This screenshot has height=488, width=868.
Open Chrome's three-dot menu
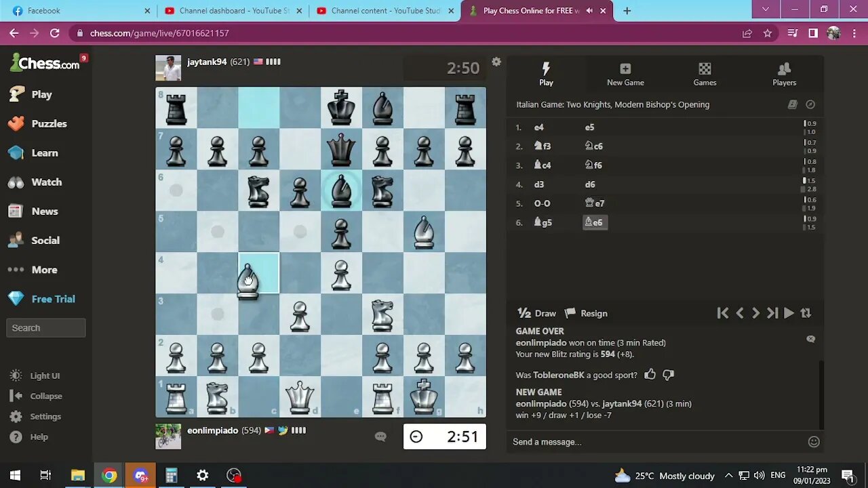click(854, 33)
